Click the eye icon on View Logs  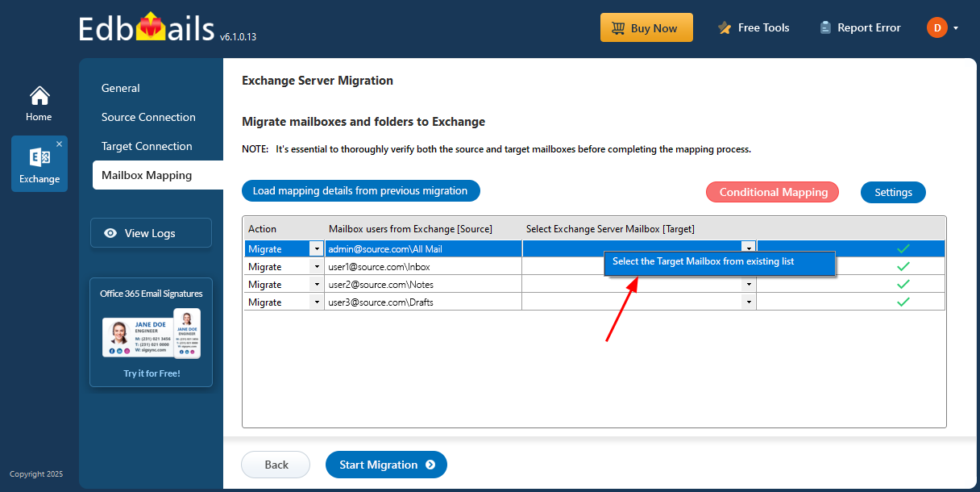110,233
